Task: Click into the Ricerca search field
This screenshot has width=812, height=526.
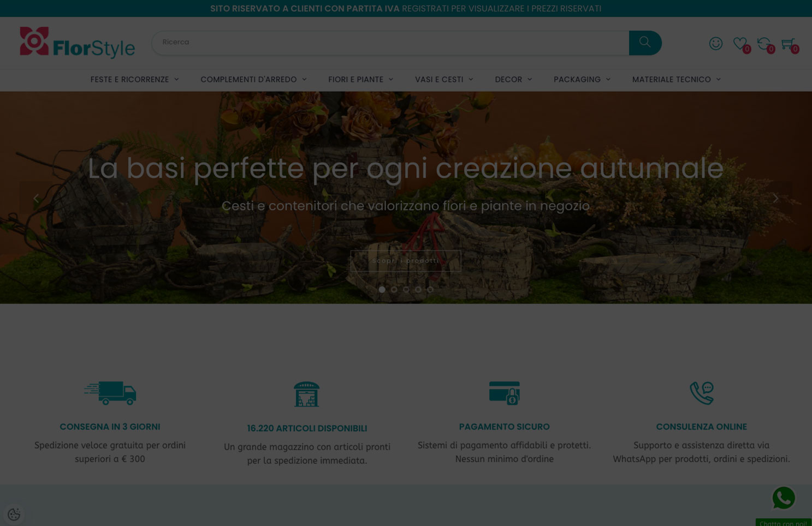Action: point(390,43)
